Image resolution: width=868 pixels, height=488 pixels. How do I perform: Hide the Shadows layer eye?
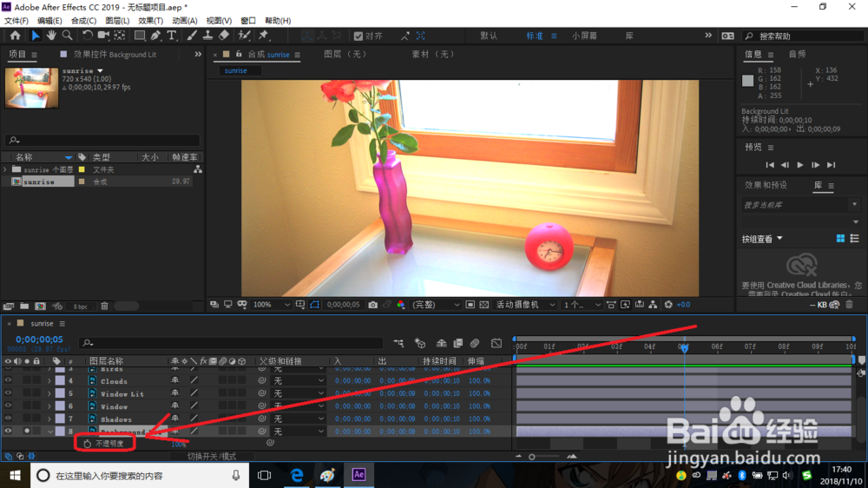pos(8,419)
